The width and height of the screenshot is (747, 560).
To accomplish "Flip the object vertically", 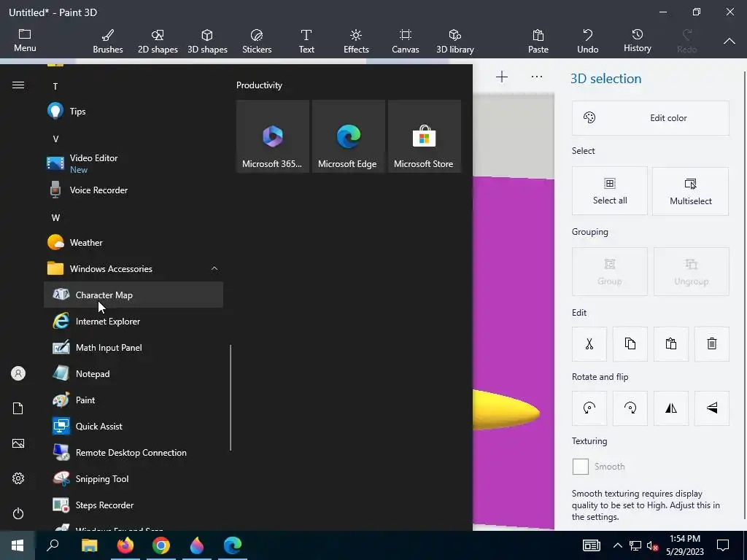I will [x=712, y=408].
